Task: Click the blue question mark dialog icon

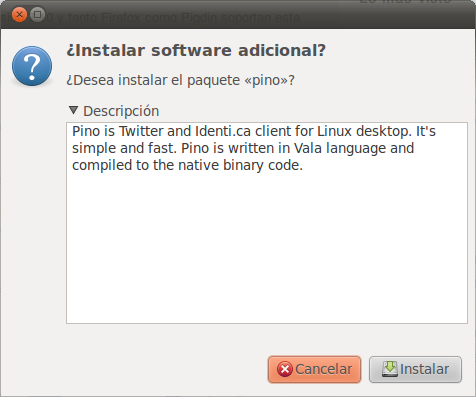Action: [32, 66]
